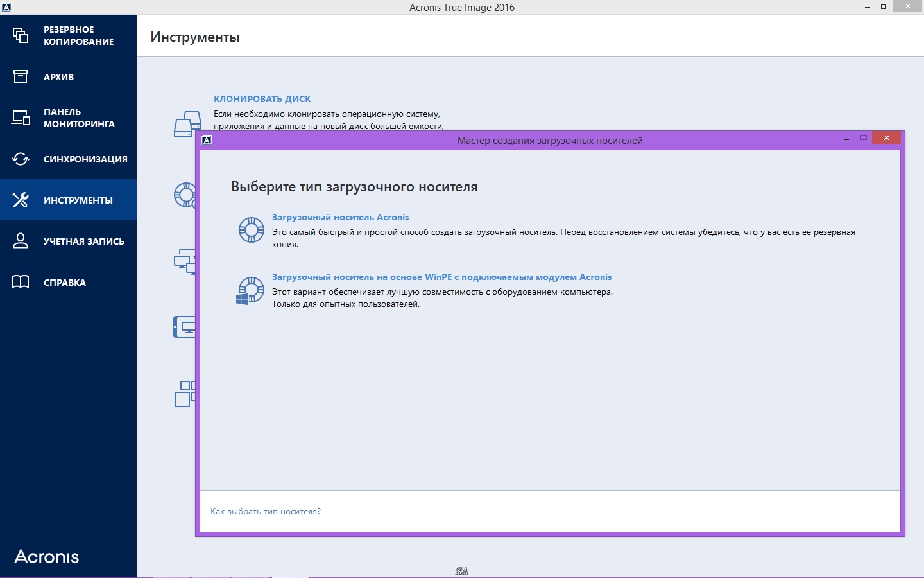
Task: Go to СПРАВКА section
Action: coord(65,283)
